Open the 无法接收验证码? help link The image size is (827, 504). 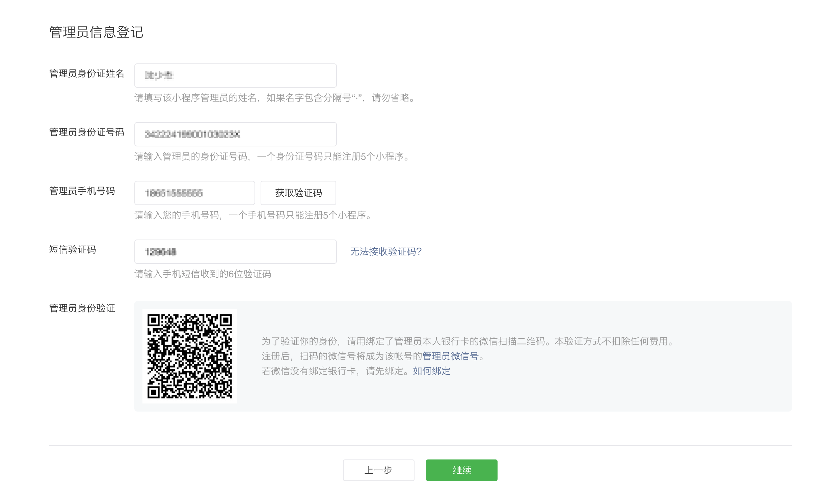pyautogui.click(x=386, y=252)
